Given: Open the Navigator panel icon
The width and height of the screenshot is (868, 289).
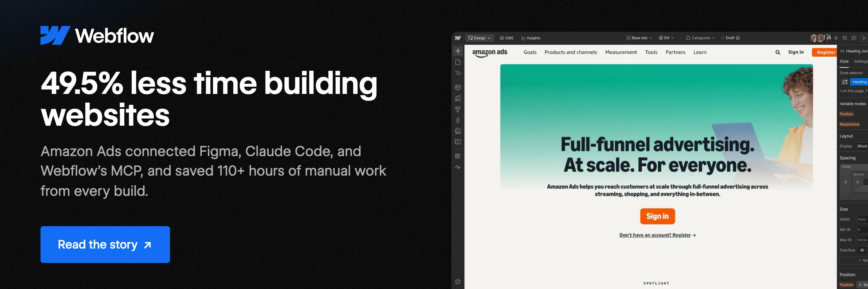Looking at the screenshot, I should [x=458, y=73].
